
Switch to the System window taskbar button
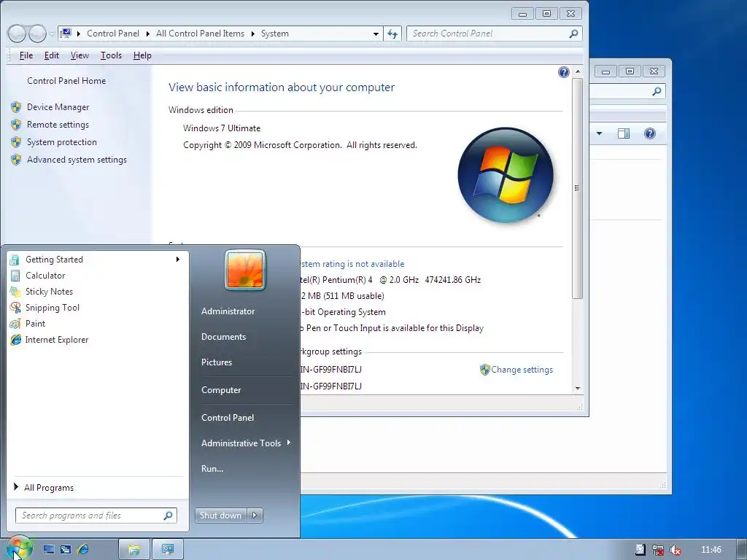[x=167, y=550]
